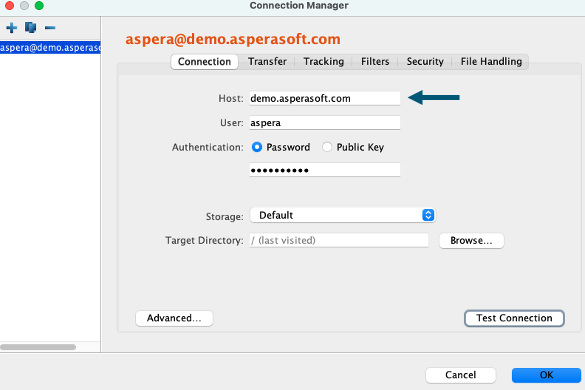
Task: Open the Security tab
Action: (425, 62)
